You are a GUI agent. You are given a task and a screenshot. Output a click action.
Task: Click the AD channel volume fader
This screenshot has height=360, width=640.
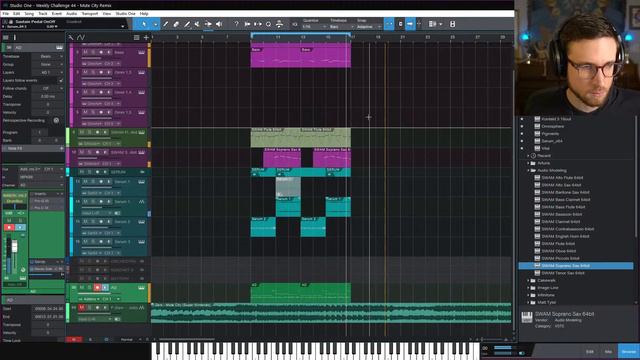[14, 246]
